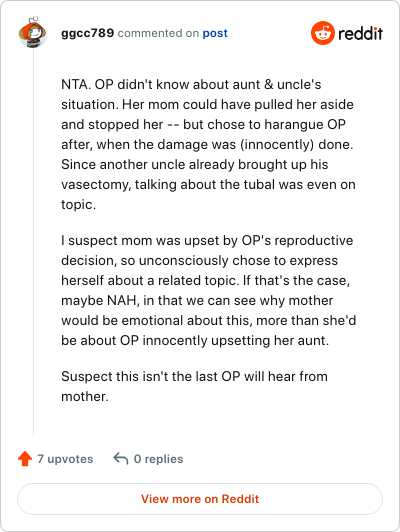Open the ggcc789 username profile link
This screenshot has width=400, height=532.
tap(88, 33)
